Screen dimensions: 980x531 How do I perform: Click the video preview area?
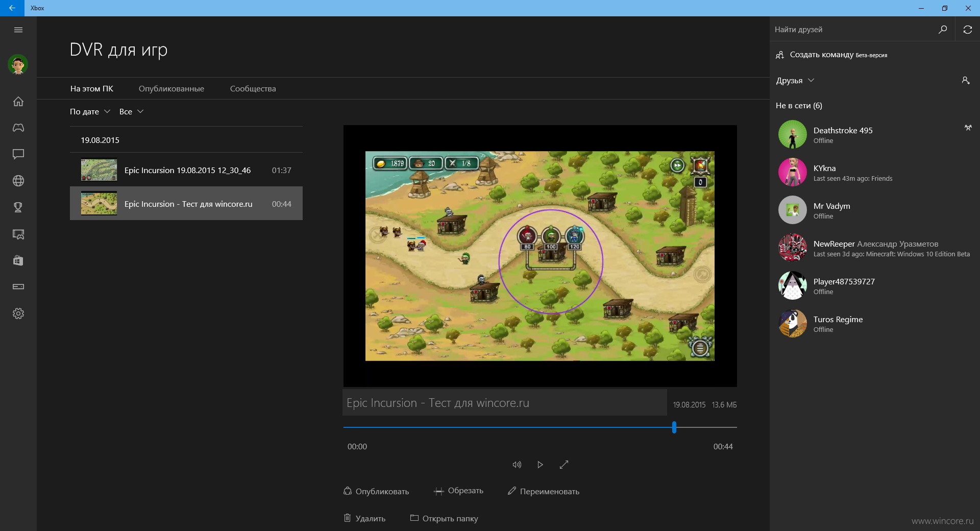click(x=540, y=256)
